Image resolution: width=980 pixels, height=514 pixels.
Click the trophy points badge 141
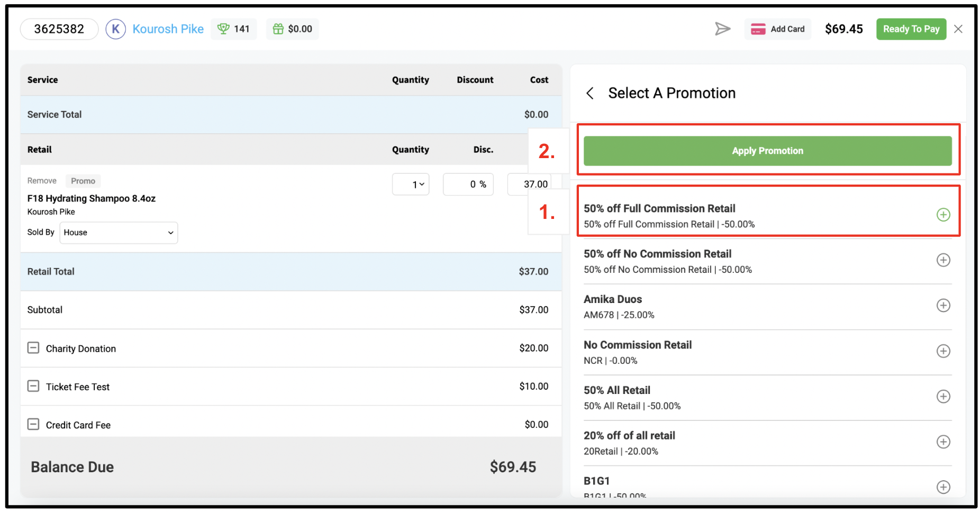(234, 29)
